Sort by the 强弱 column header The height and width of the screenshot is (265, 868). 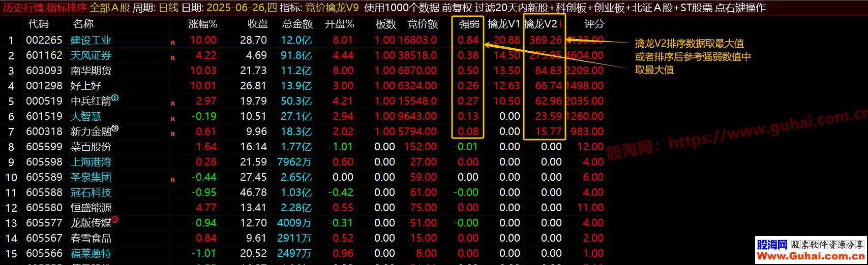click(469, 24)
